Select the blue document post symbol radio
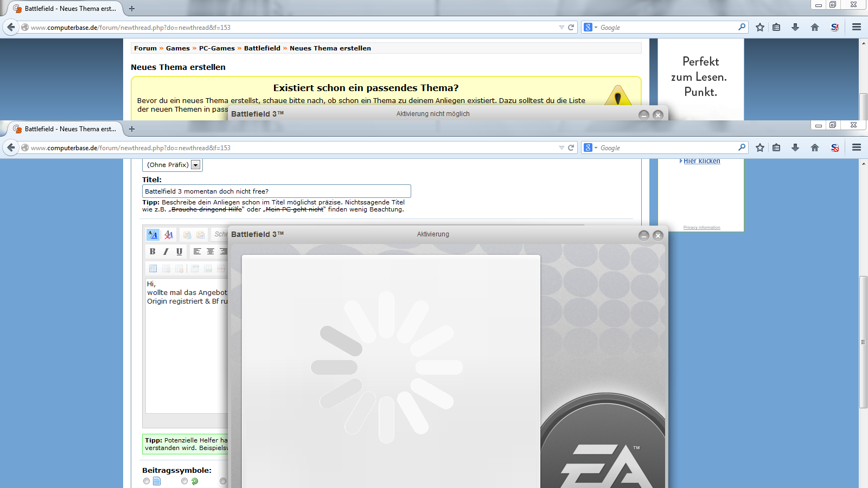The width and height of the screenshot is (868, 488). pos(146,481)
